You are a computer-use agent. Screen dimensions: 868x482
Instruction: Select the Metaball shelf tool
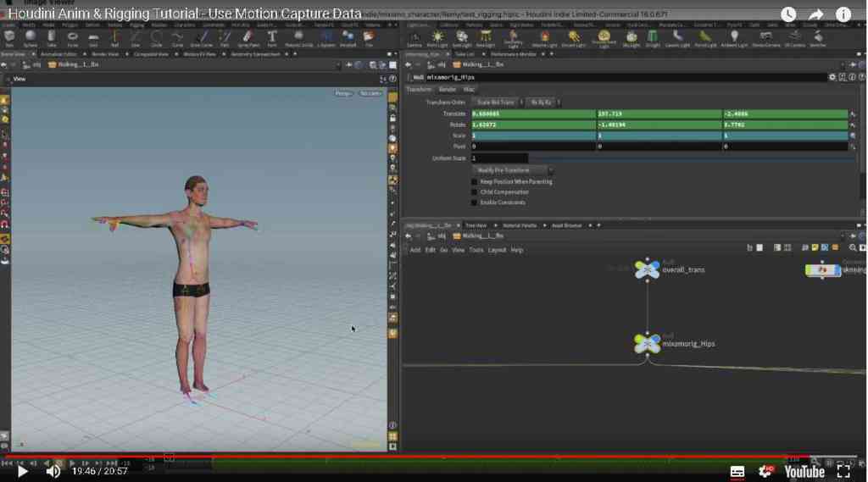pyautogui.click(x=348, y=38)
